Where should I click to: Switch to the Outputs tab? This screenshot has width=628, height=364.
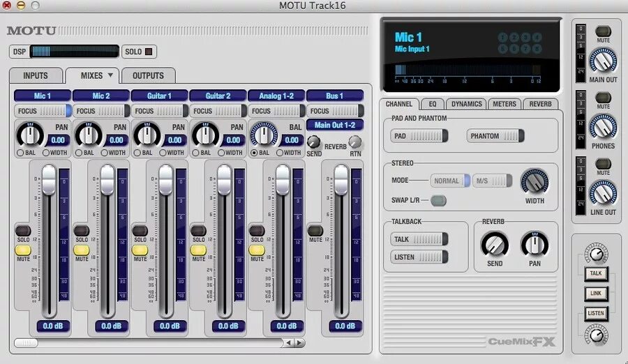(148, 76)
